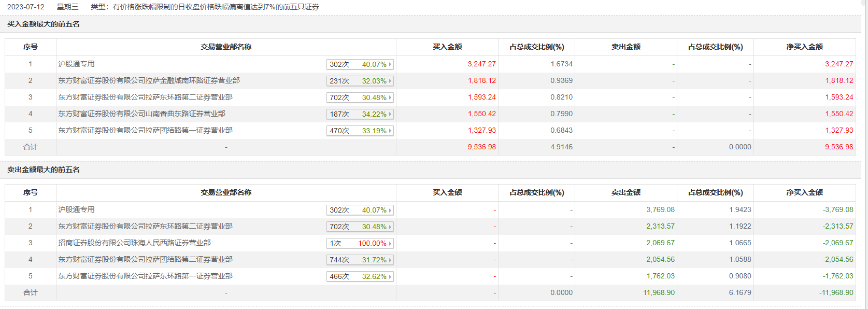Open 东方财富证券拉萨团结路第二证券营业部 link
This screenshot has width=868, height=309.
(x=145, y=259)
